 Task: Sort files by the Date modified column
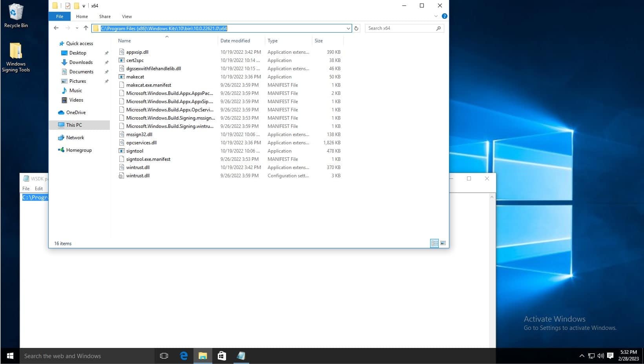pos(235,41)
